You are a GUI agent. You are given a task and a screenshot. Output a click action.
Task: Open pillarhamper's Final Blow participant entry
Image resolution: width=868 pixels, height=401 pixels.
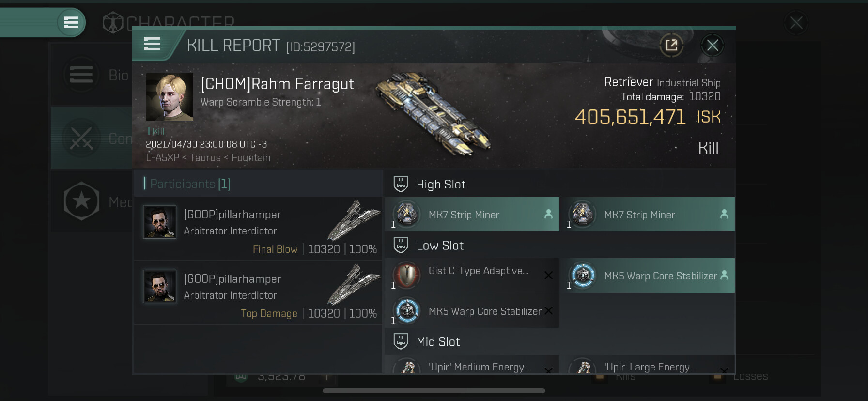pyautogui.click(x=258, y=228)
